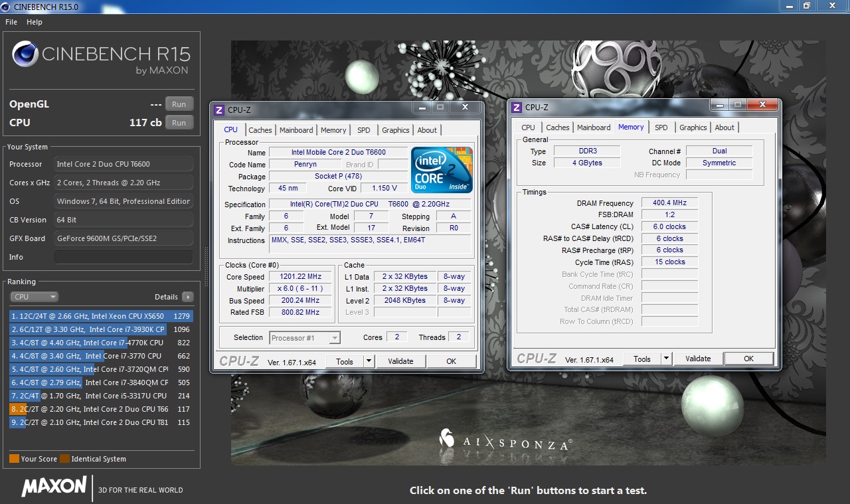The height and width of the screenshot is (504, 850).
Task: Click the Cinebench app icon in title bar
Action: 7,7
